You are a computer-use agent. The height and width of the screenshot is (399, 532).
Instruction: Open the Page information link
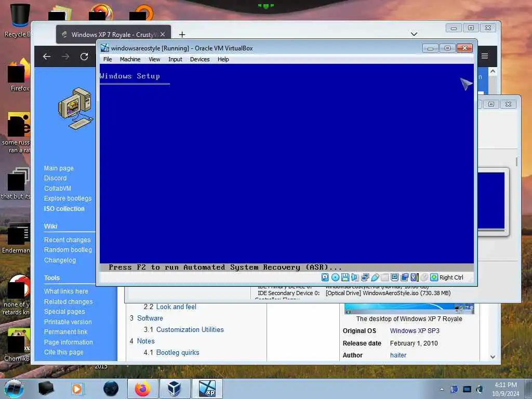tap(68, 342)
